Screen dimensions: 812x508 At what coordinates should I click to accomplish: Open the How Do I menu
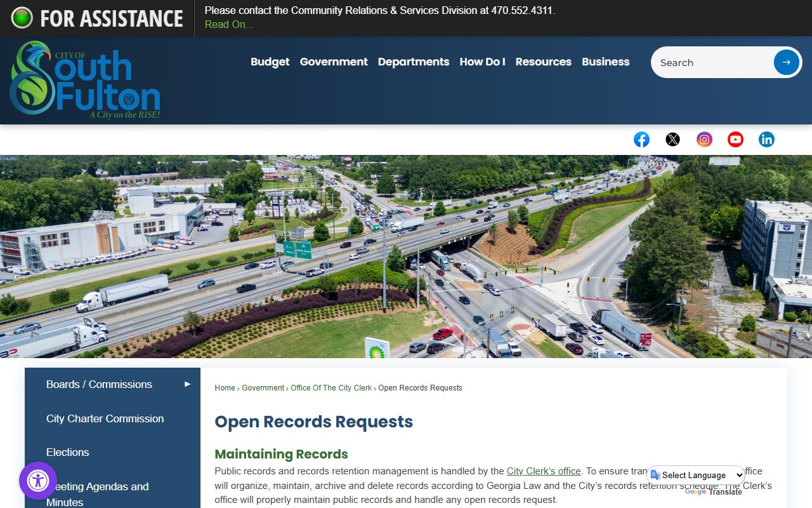[482, 62]
